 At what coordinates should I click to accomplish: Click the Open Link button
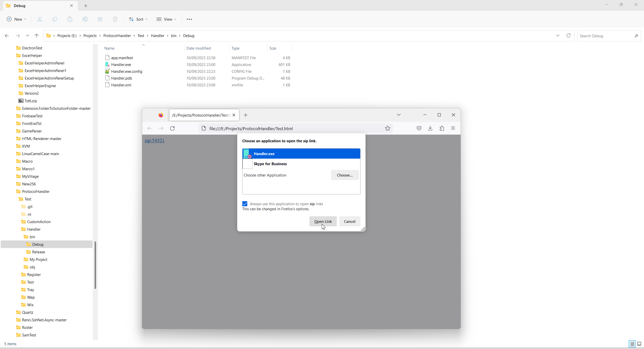(x=323, y=221)
